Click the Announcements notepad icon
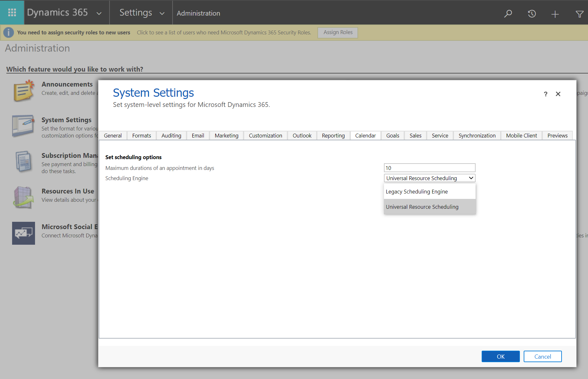This screenshot has height=379, width=588. pos(24,91)
